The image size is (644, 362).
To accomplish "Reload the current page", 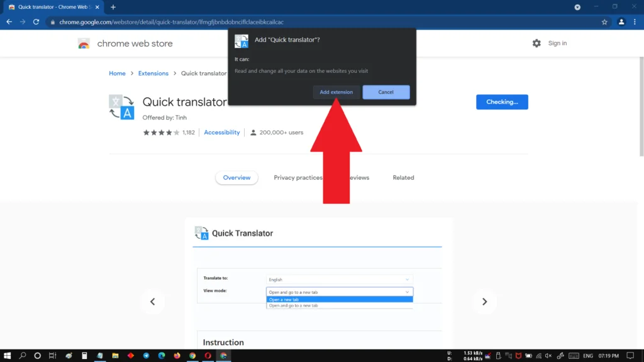I will point(36,22).
